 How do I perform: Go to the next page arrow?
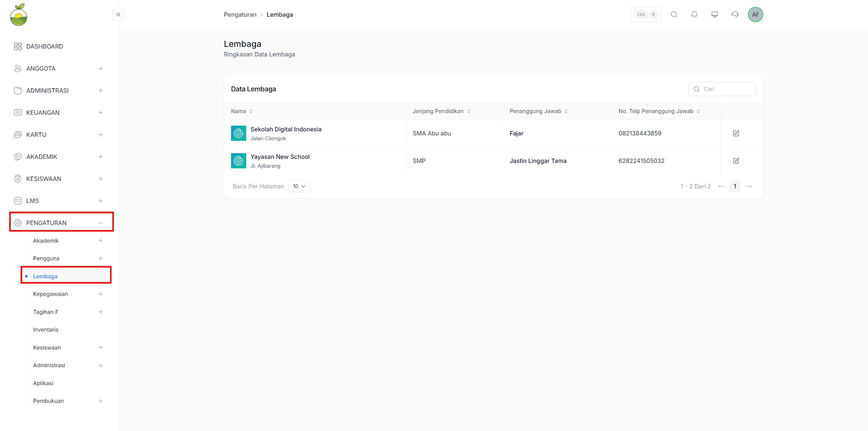(x=749, y=186)
